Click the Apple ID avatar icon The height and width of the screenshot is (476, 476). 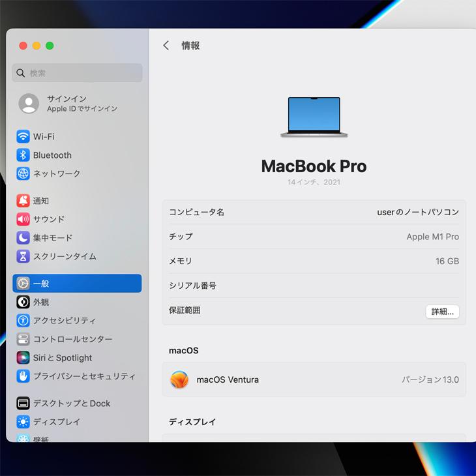(x=29, y=103)
